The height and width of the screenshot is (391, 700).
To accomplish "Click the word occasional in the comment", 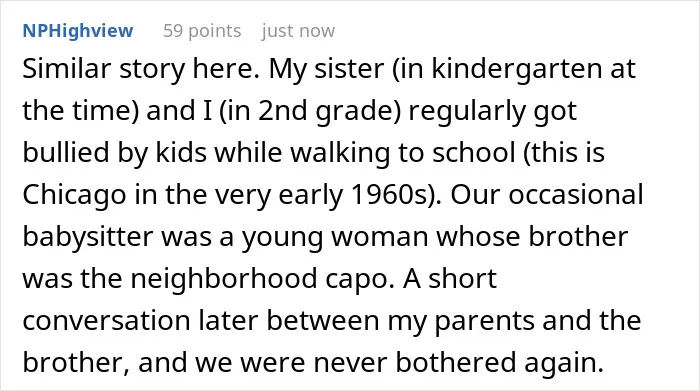I will coord(576,195).
